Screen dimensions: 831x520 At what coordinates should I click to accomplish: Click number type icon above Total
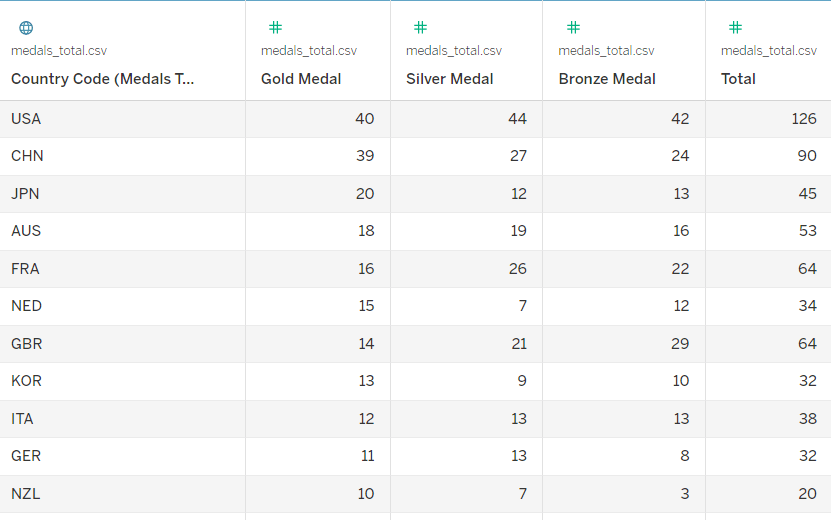(736, 27)
